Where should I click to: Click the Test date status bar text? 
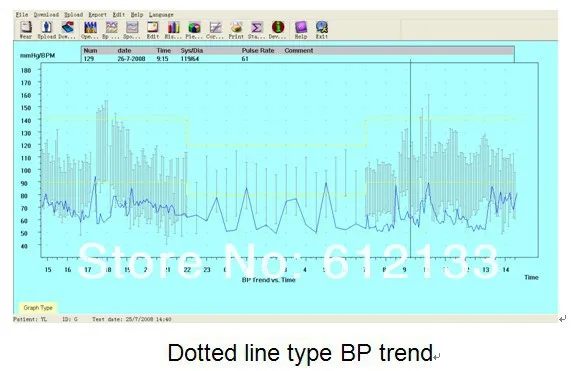point(132,319)
